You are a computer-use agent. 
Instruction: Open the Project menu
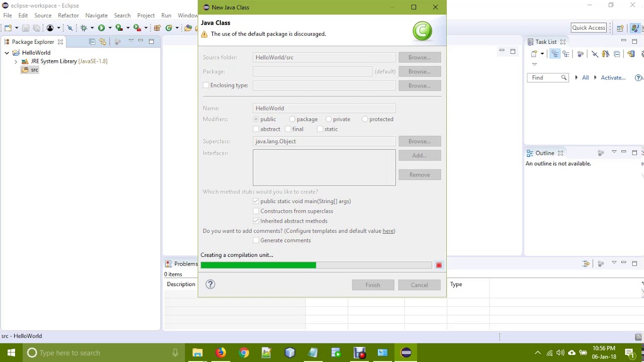pyautogui.click(x=146, y=16)
